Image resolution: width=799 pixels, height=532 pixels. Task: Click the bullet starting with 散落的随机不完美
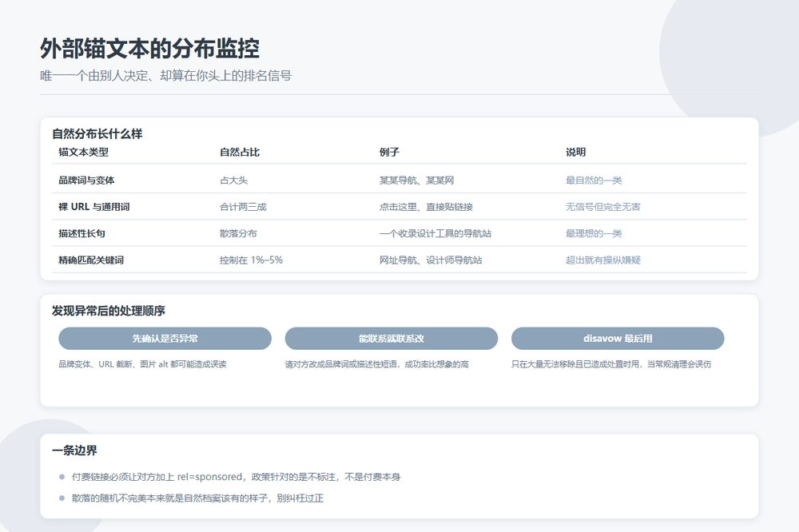(197, 498)
